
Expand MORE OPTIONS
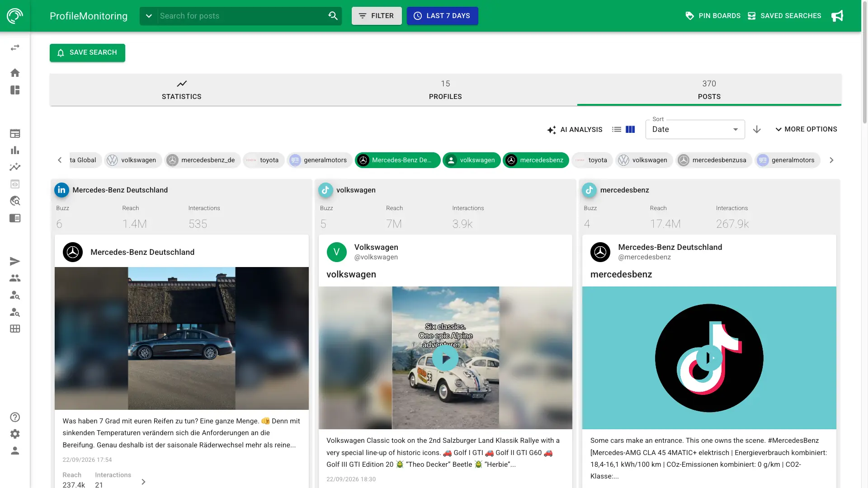(x=806, y=129)
